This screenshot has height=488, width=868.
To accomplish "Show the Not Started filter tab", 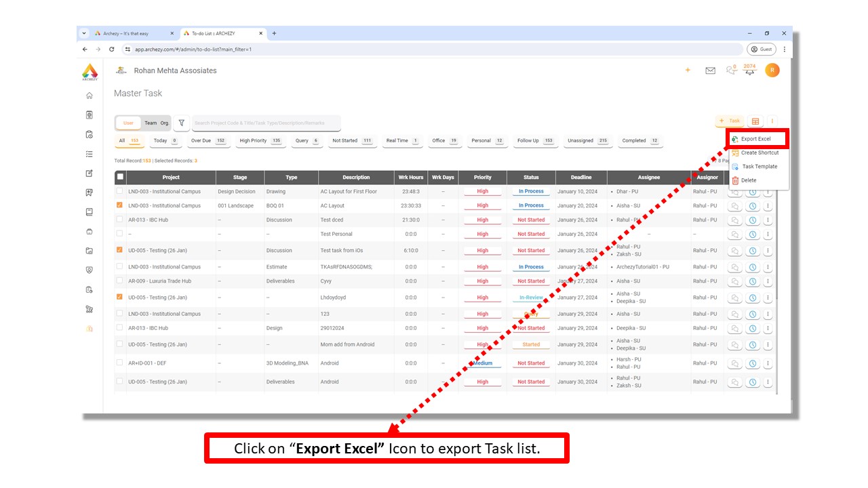I will [353, 141].
